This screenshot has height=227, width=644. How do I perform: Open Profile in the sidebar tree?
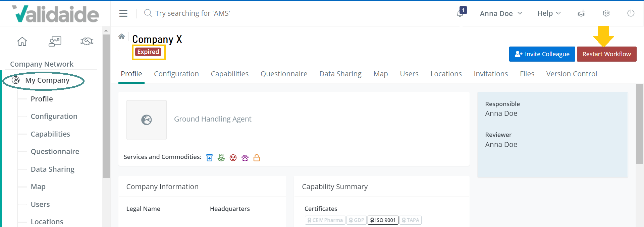coord(42,99)
